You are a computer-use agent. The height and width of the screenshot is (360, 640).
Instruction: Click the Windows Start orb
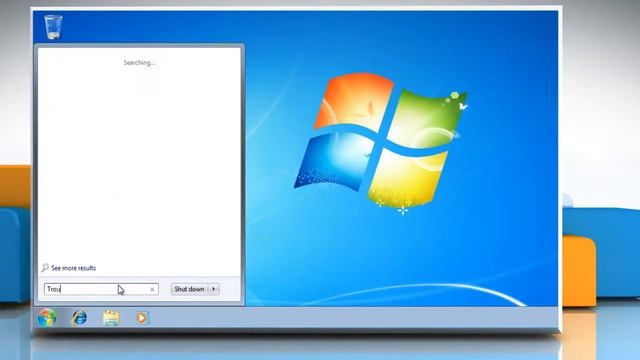click(47, 318)
